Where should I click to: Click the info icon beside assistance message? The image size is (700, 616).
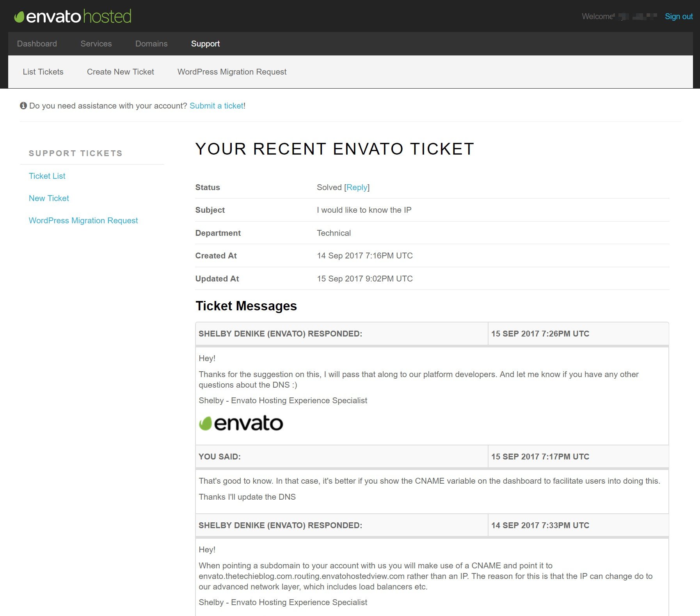23,106
